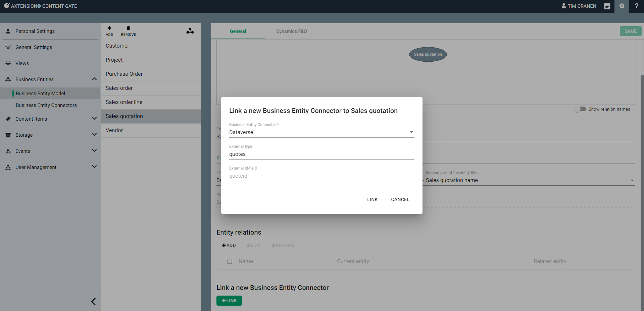The height and width of the screenshot is (311, 644).
Task: Confirm with the LINK button in dialog
Action: pyautogui.click(x=372, y=199)
